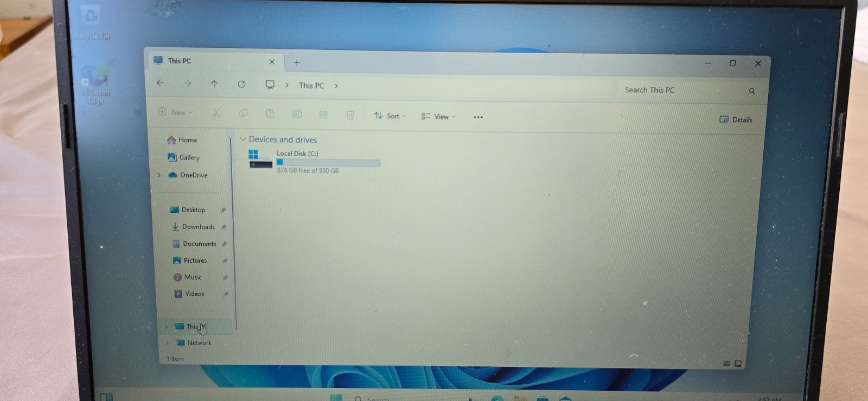Click This PC in the address bar

311,85
